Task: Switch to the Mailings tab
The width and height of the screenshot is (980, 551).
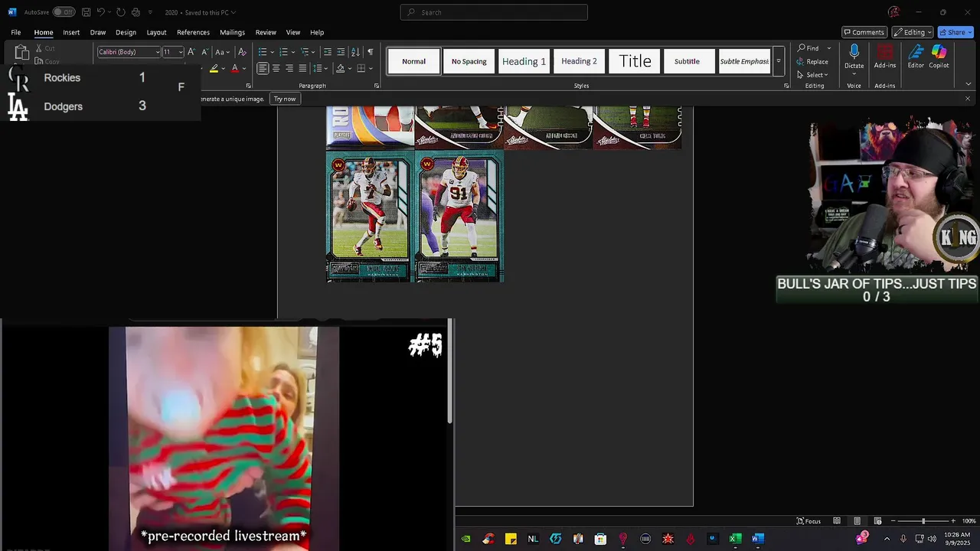Action: 232,32
